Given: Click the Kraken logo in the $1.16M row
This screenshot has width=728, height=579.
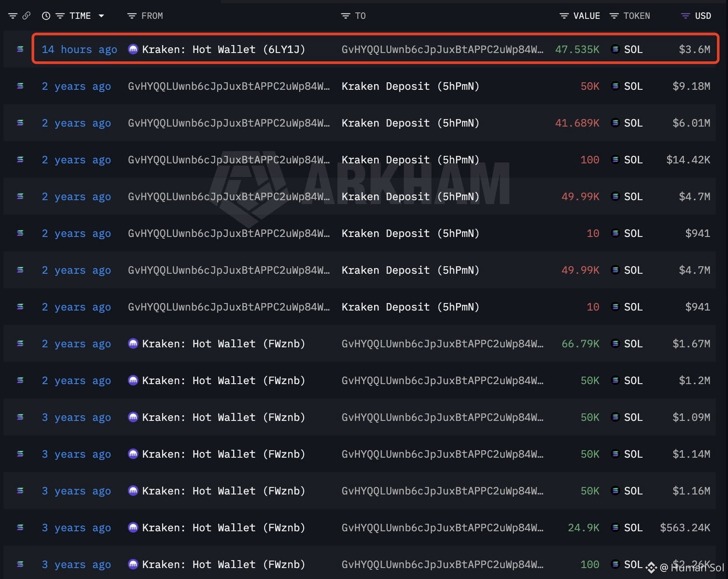Looking at the screenshot, I should 133,491.
